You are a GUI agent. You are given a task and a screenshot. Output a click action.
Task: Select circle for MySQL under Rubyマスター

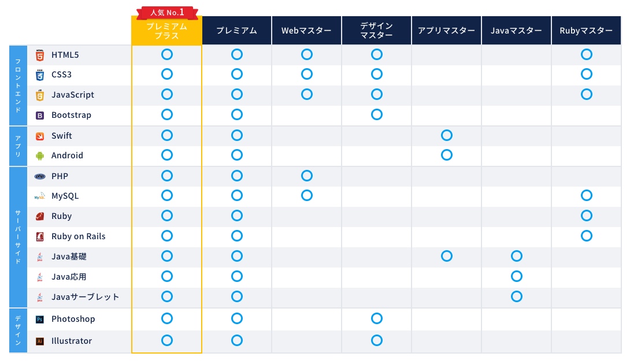coord(586,195)
